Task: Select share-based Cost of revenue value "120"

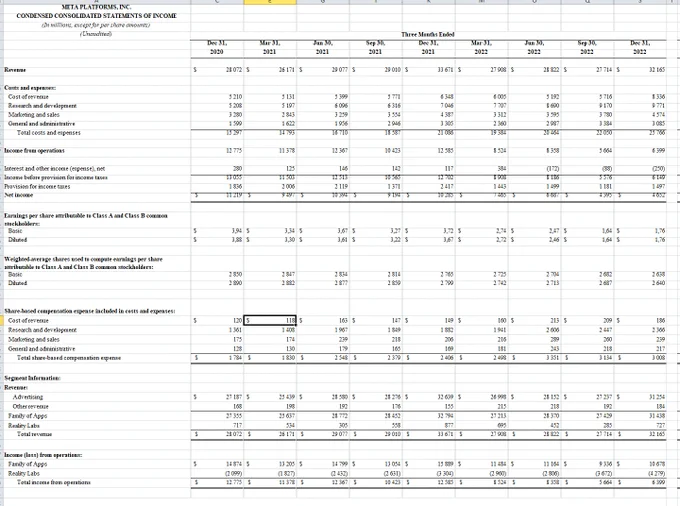Action: click(x=237, y=320)
